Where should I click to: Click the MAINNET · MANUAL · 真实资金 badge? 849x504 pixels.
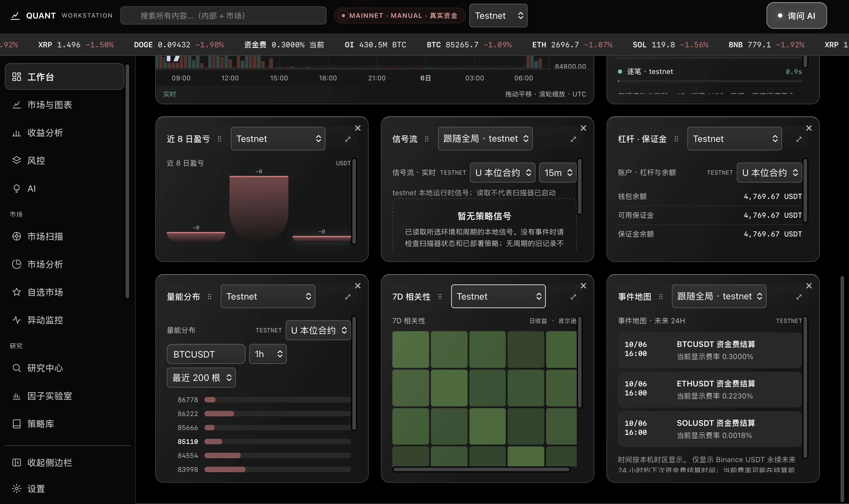[399, 16]
